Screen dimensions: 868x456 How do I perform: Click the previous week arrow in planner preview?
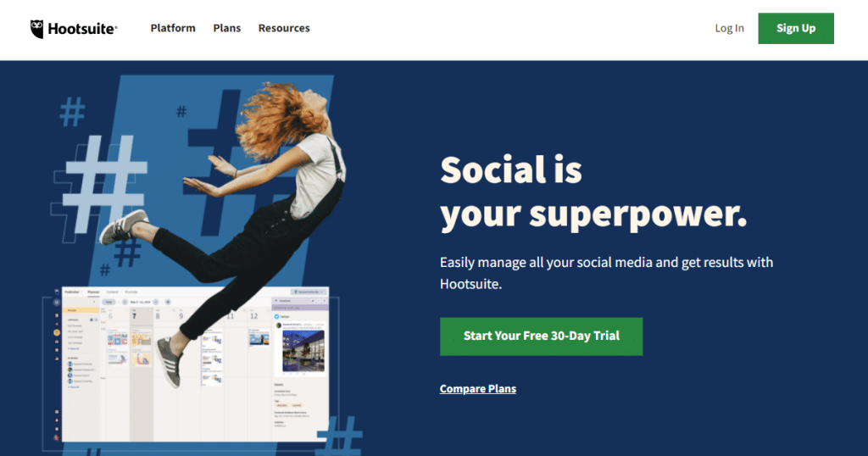coord(125,302)
